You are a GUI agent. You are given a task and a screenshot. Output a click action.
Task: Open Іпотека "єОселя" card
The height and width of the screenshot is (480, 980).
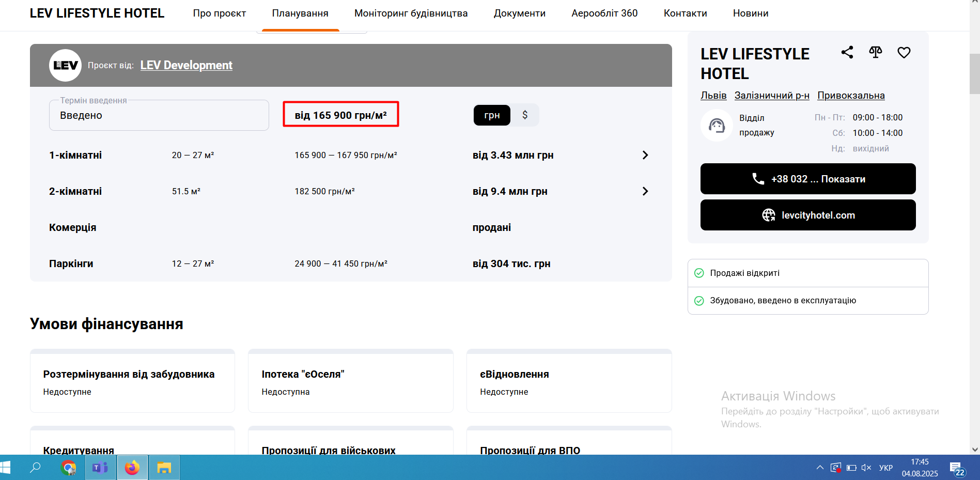pyautogui.click(x=351, y=381)
